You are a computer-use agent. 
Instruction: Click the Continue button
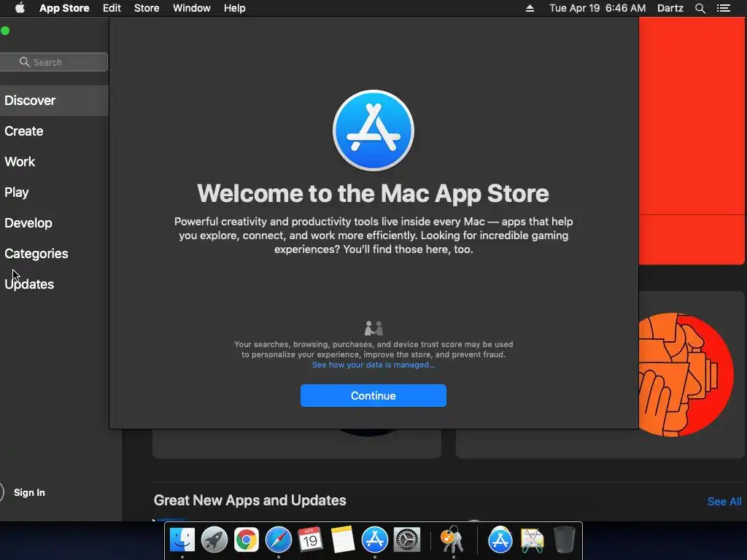click(x=373, y=396)
